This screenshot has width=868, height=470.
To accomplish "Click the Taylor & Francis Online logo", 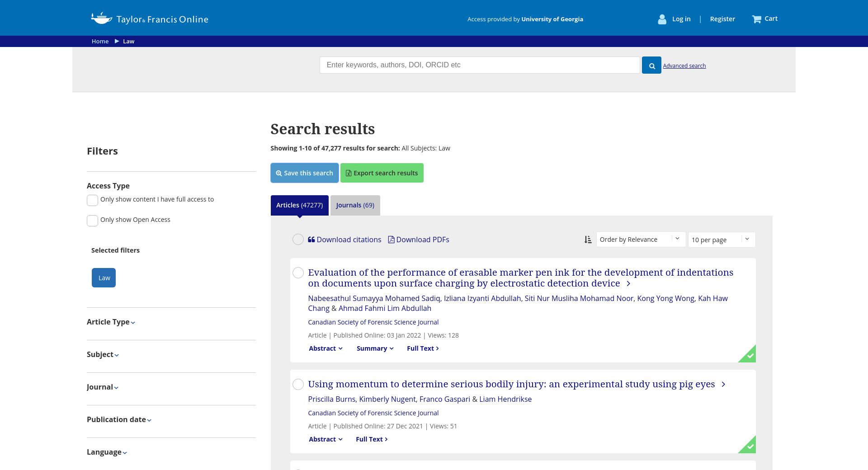I will pyautogui.click(x=150, y=19).
